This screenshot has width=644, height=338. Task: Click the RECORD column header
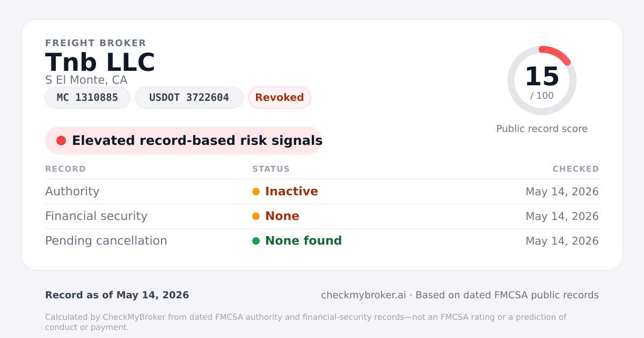pyautogui.click(x=65, y=169)
